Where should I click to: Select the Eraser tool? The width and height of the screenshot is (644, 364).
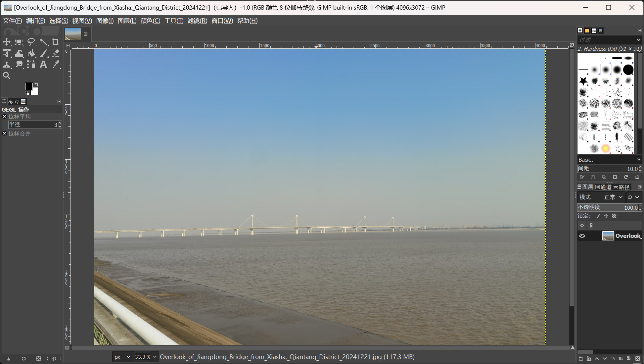coord(56,53)
